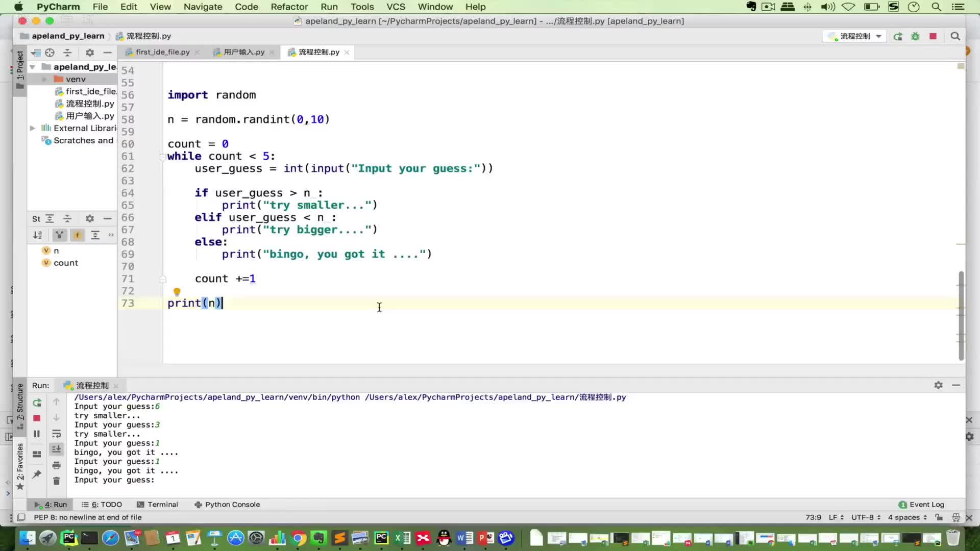Open the VCS menu

[396, 7]
